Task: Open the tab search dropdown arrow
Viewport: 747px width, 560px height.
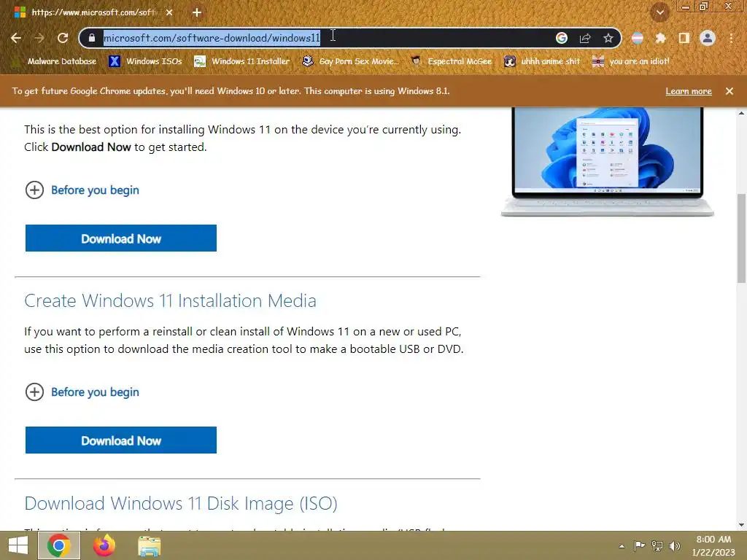Action: (x=659, y=12)
